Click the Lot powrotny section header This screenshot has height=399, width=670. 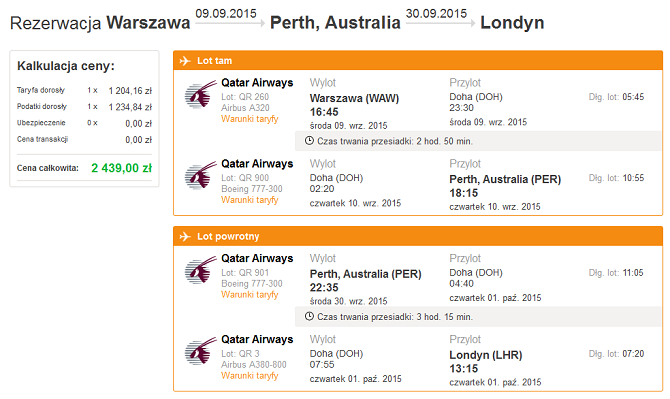tap(418, 236)
